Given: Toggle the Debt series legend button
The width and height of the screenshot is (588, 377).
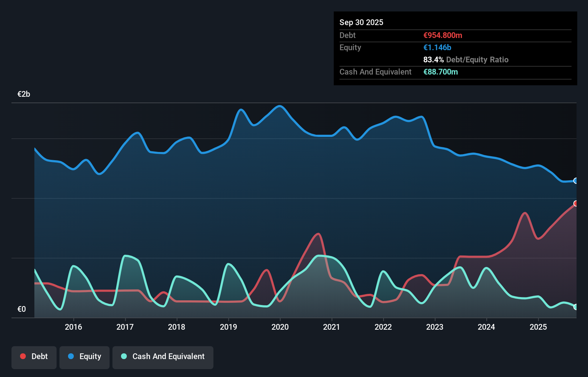Looking at the screenshot, I should tap(34, 357).
